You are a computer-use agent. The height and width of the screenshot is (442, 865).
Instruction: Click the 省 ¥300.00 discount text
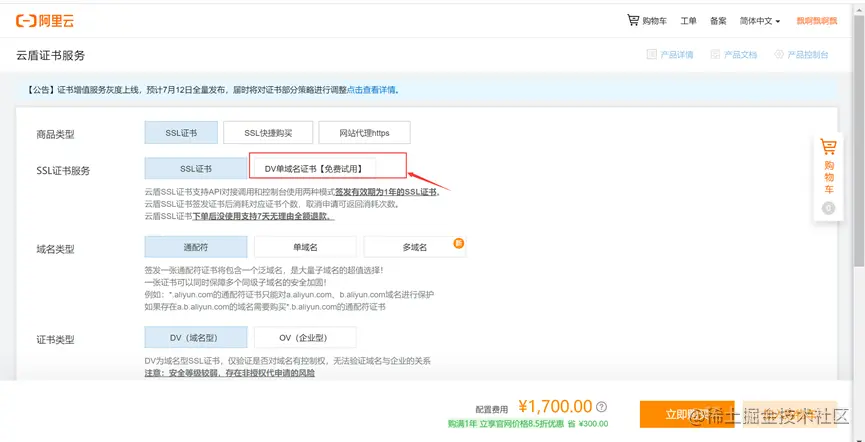pyautogui.click(x=588, y=424)
